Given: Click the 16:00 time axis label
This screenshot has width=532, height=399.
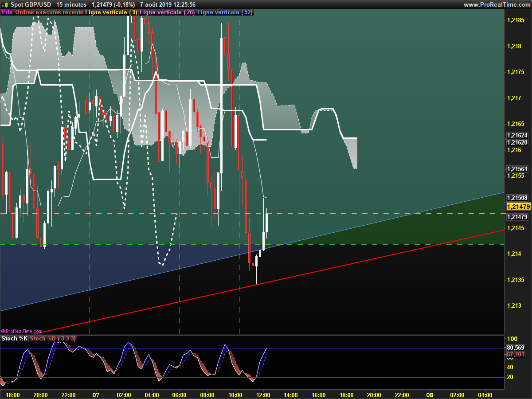Looking at the screenshot, I should point(318,395).
